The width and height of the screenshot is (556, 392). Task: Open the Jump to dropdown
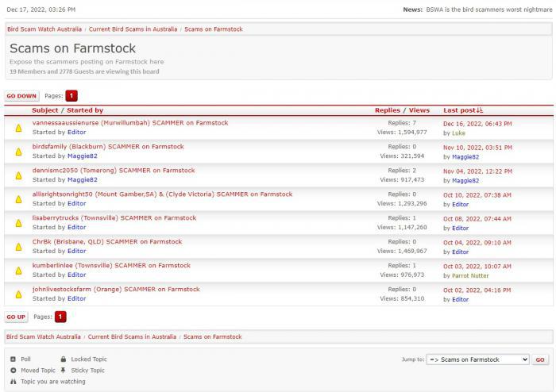pos(477,359)
